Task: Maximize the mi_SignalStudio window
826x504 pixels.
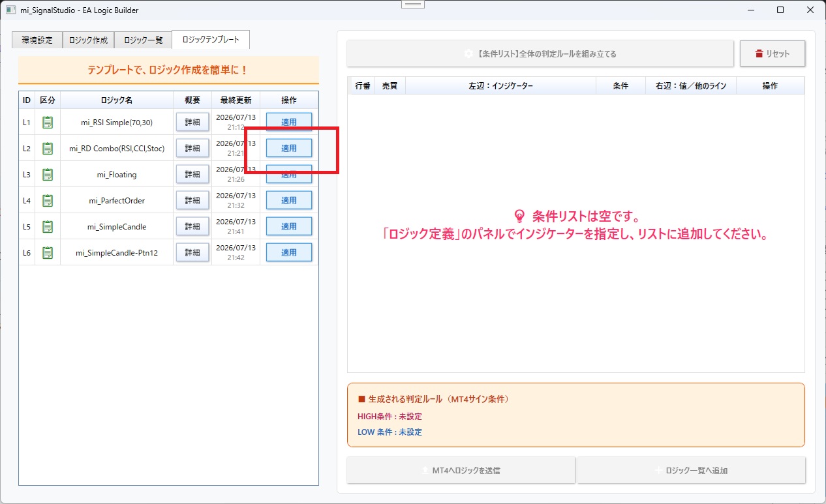Action: 780,10
